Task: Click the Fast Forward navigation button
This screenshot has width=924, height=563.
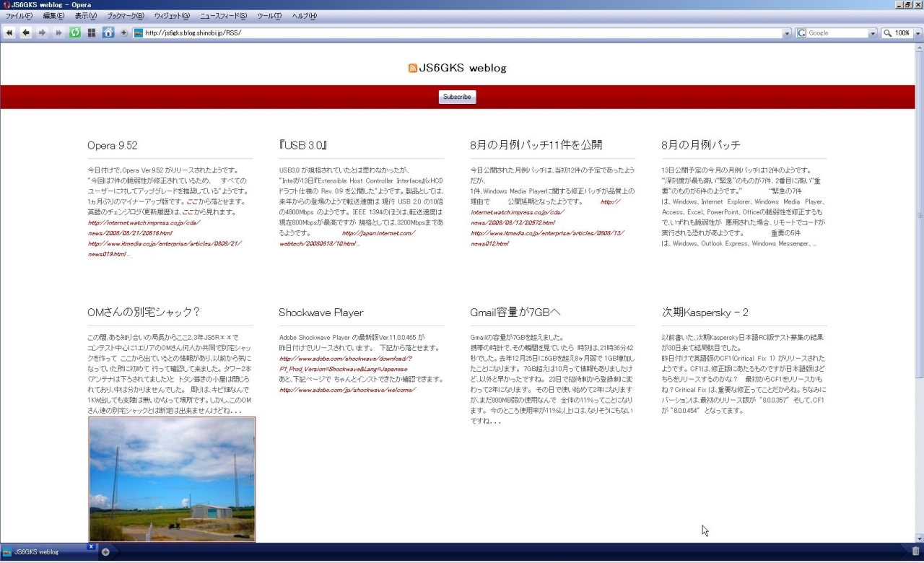Action: [58, 33]
